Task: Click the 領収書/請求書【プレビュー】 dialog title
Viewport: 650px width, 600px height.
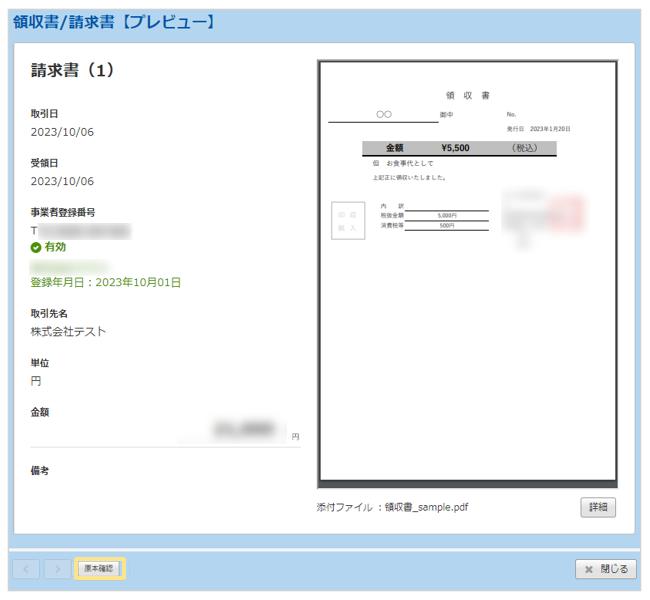Action: [x=115, y=21]
